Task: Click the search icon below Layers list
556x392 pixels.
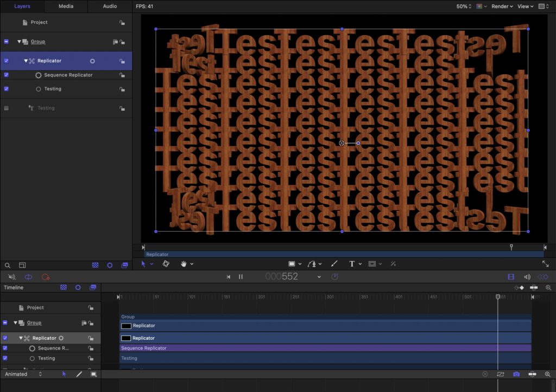Action: click(8, 265)
